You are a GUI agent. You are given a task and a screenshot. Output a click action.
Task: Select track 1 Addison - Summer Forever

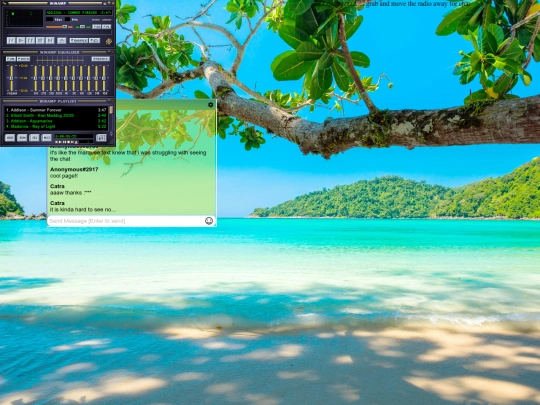pyautogui.click(x=56, y=110)
